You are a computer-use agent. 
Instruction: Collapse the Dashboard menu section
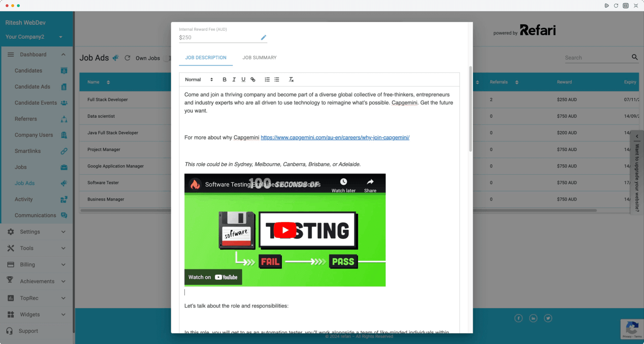coord(64,54)
